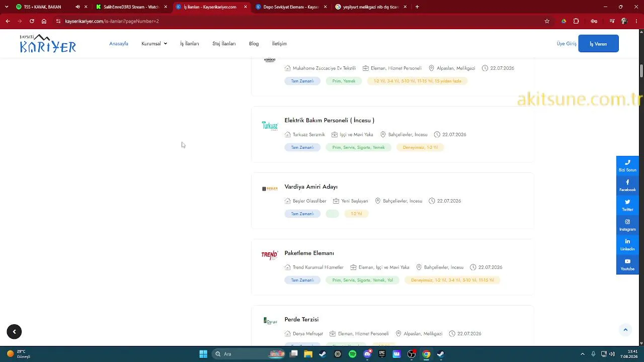Click the Kayseri Kariyer logo

pyautogui.click(x=48, y=44)
